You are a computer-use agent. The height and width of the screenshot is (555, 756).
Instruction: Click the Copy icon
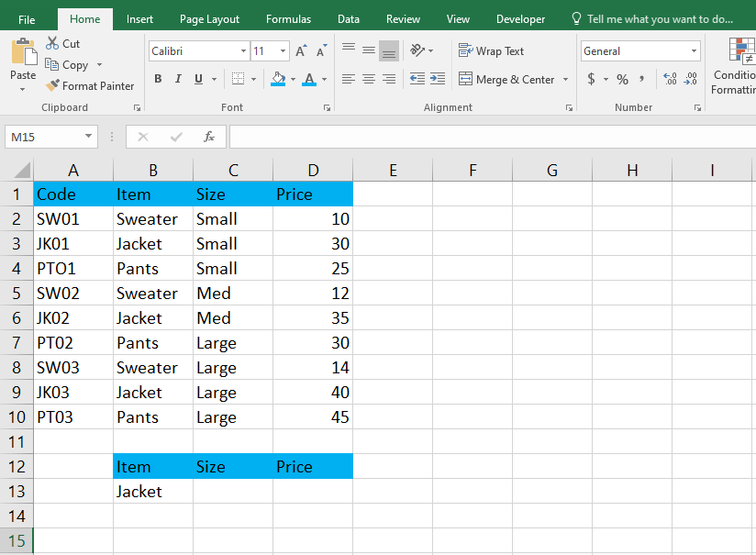(x=51, y=64)
